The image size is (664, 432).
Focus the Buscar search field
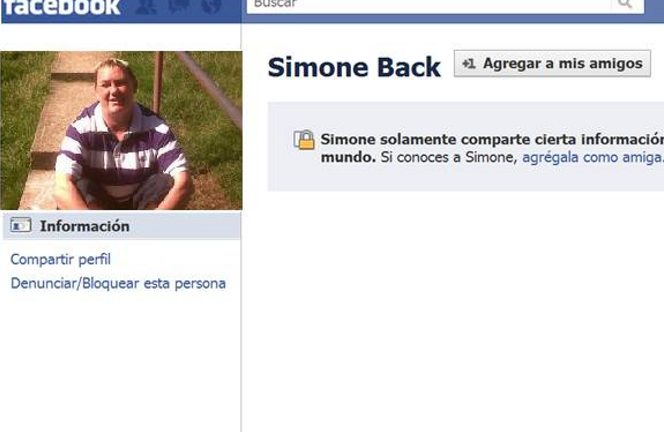coord(429,4)
